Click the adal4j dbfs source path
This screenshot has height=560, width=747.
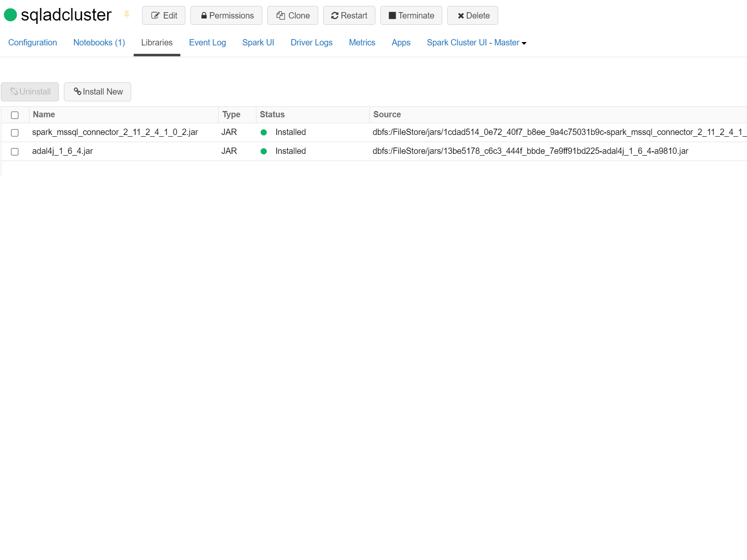coord(530,151)
